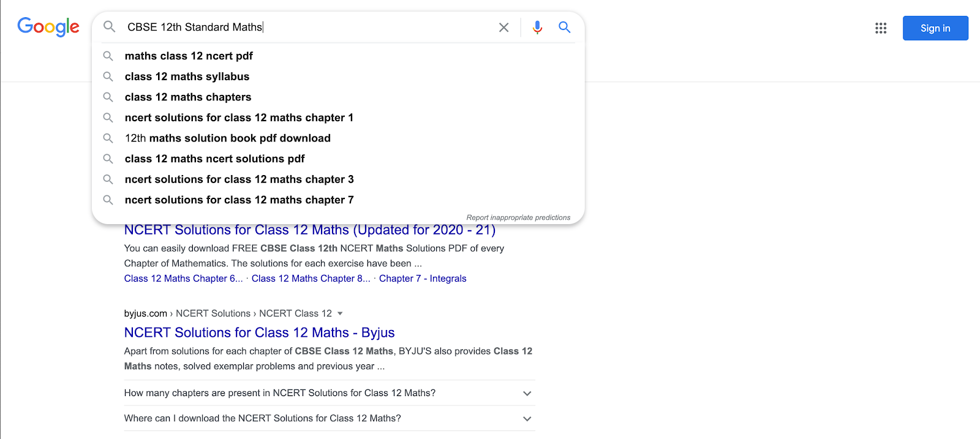Choose '12th maths solution book pdf download'
Viewport: 980px width, 439px height.
pyautogui.click(x=228, y=138)
